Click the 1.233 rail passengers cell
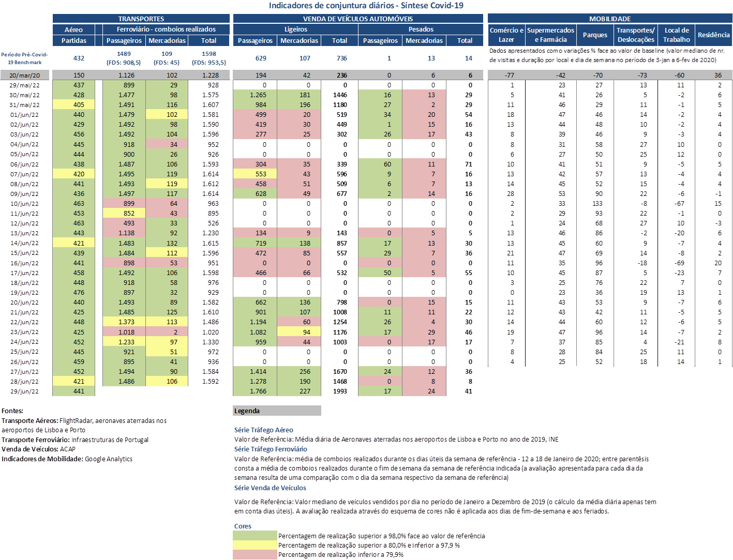The height and width of the screenshot is (560, 733). [124, 342]
